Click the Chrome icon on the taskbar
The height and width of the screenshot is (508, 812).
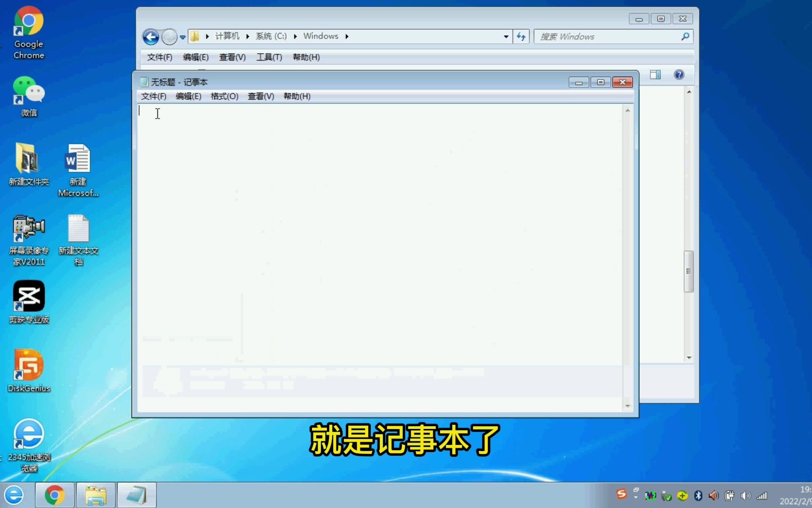[55, 495]
